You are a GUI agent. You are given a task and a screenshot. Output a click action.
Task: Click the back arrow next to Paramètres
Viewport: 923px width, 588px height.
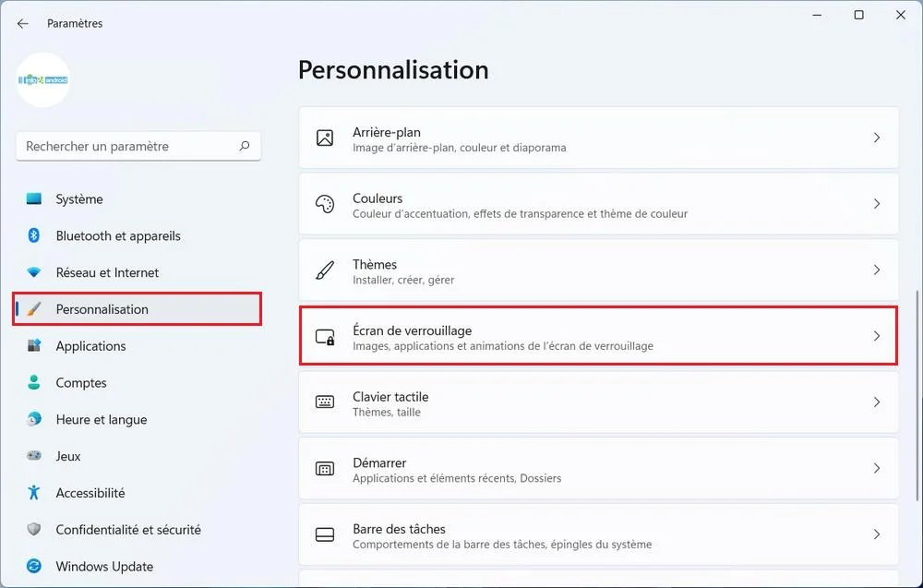23,24
